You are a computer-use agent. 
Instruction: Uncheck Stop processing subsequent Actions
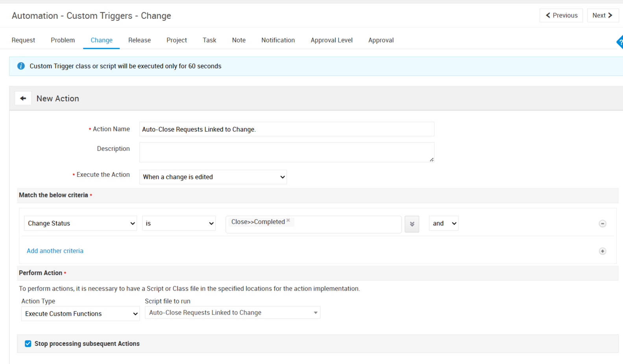28,344
